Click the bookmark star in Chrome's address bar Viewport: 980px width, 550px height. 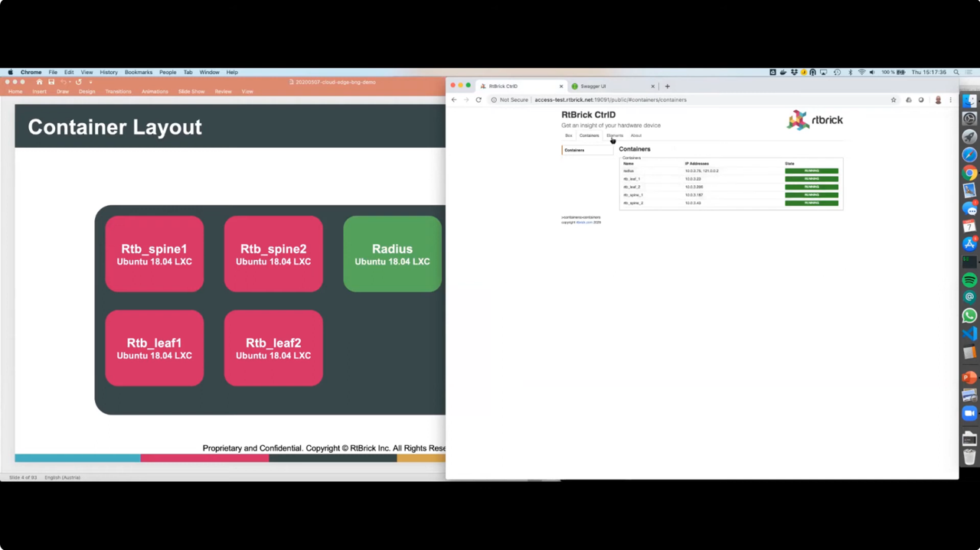point(893,99)
